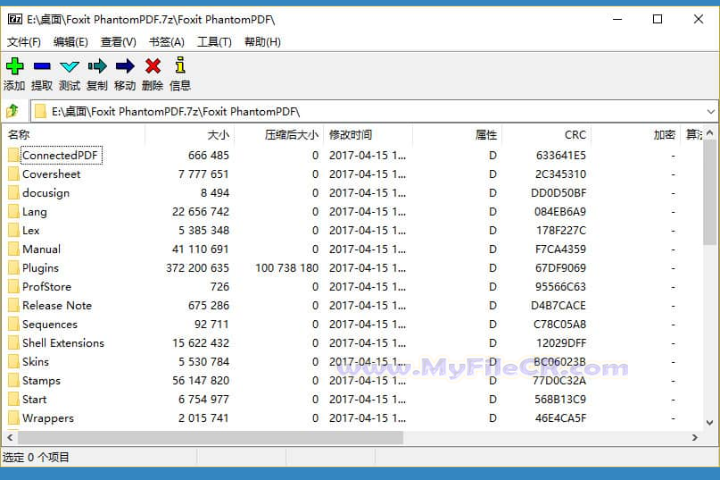This screenshot has width=720, height=480.
Task: Click the CRC value 46E4CA5F
Action: [561, 418]
